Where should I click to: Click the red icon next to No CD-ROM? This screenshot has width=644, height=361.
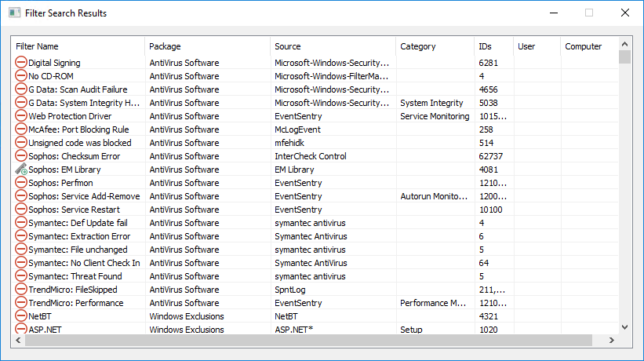click(21, 75)
